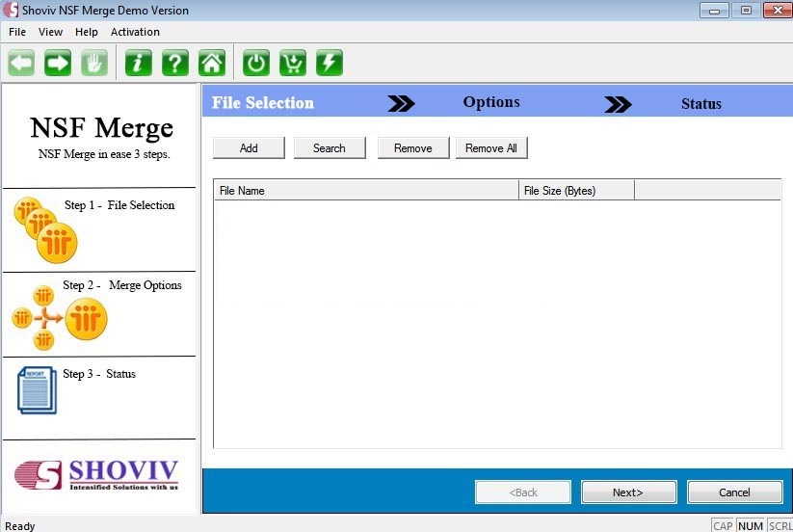The image size is (793, 532).
Task: Click 'Step 1 - File Selection' label
Action: coord(119,205)
